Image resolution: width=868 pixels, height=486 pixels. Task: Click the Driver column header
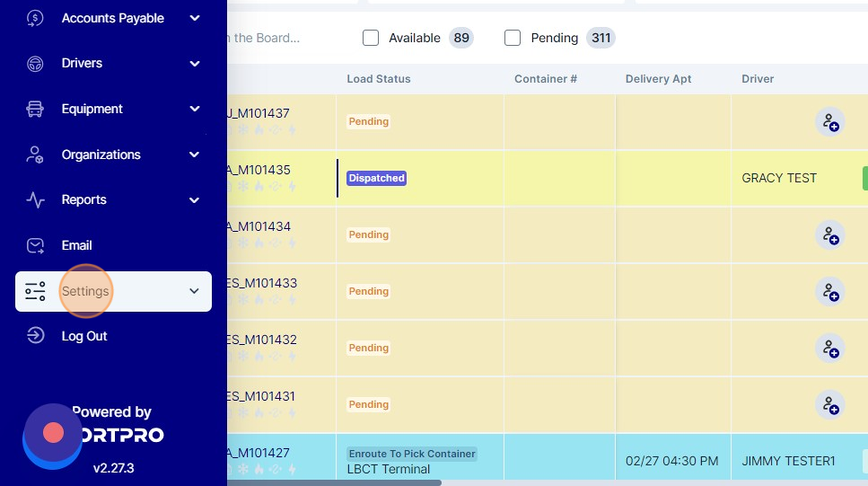pyautogui.click(x=758, y=79)
